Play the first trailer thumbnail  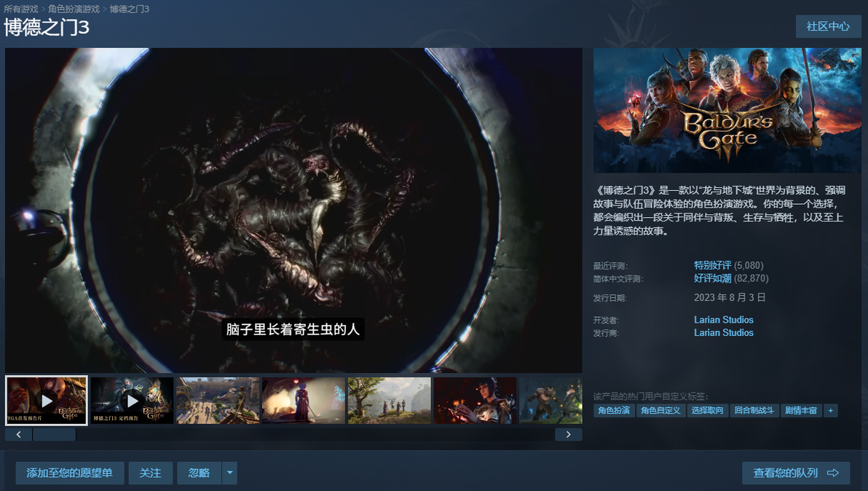click(47, 401)
